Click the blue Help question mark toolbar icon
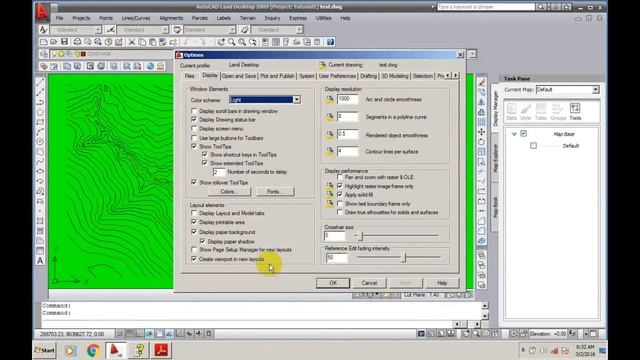The width and height of the screenshot is (640, 360). pyautogui.click(x=330, y=42)
